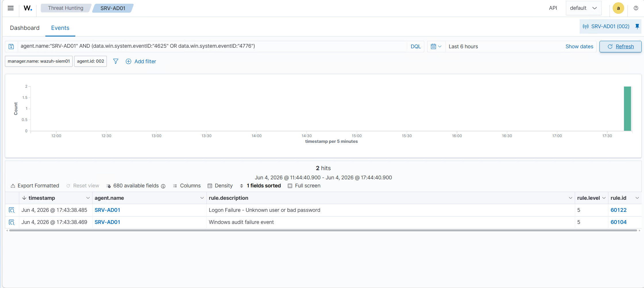Open SRV-AD01 link in Logon Failure row
Viewport: 644px width, 288px height.
(x=107, y=210)
